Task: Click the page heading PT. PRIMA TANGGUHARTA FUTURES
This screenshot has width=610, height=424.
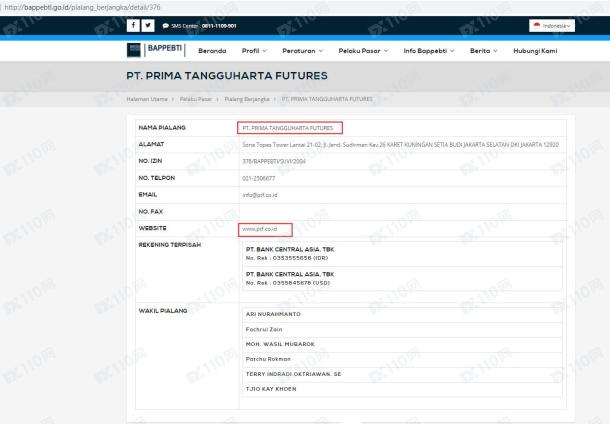Action: click(227, 76)
